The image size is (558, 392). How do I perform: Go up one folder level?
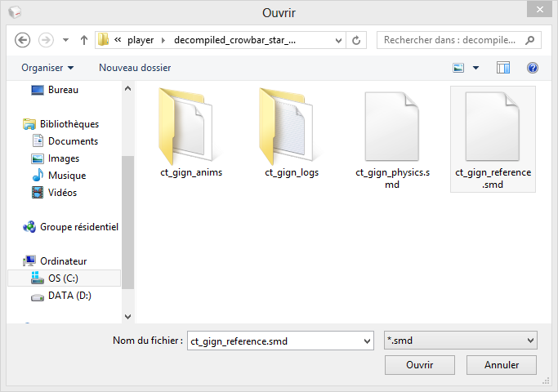84,40
